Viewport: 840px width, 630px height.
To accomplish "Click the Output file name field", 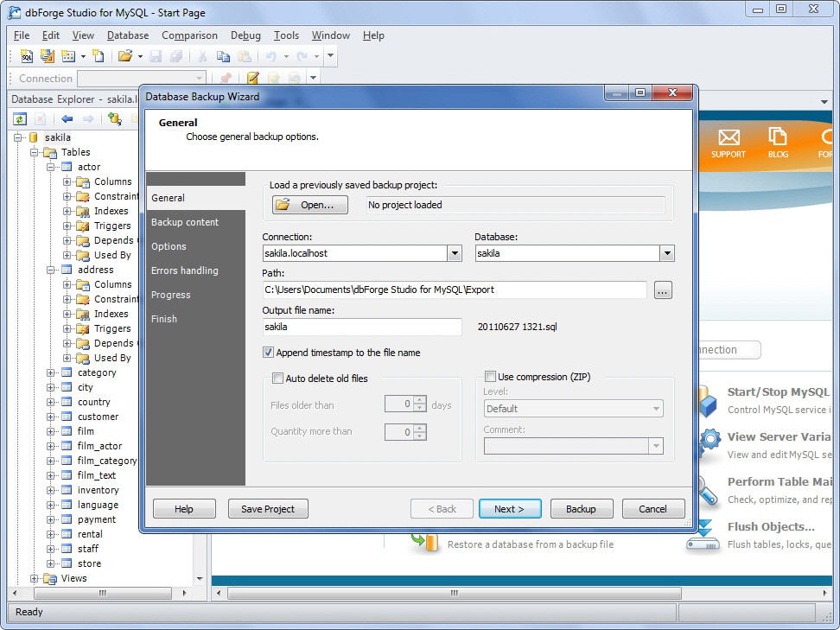I will click(362, 327).
